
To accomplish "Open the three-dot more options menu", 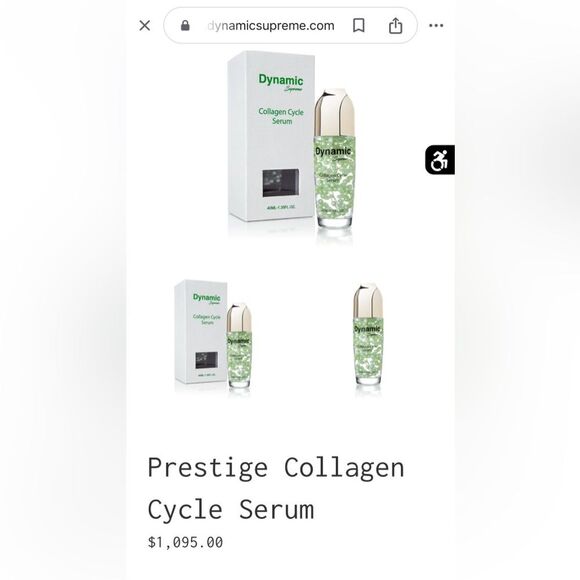I will click(x=436, y=26).
